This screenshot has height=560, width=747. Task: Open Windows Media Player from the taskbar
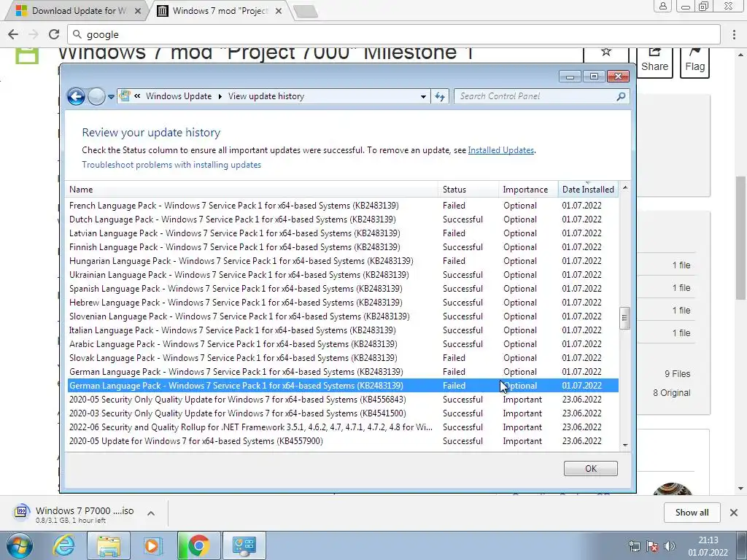point(153,545)
